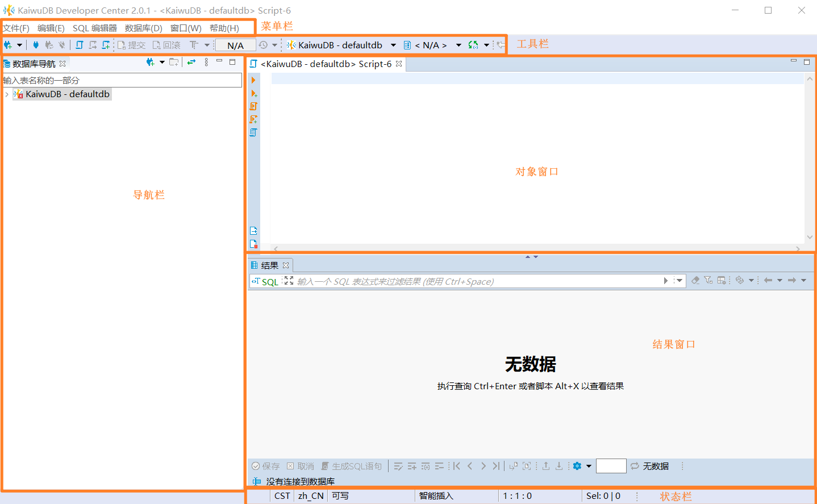Open SQL editor script icon in toolbar
Screen dimensions: 817x504
(80, 45)
